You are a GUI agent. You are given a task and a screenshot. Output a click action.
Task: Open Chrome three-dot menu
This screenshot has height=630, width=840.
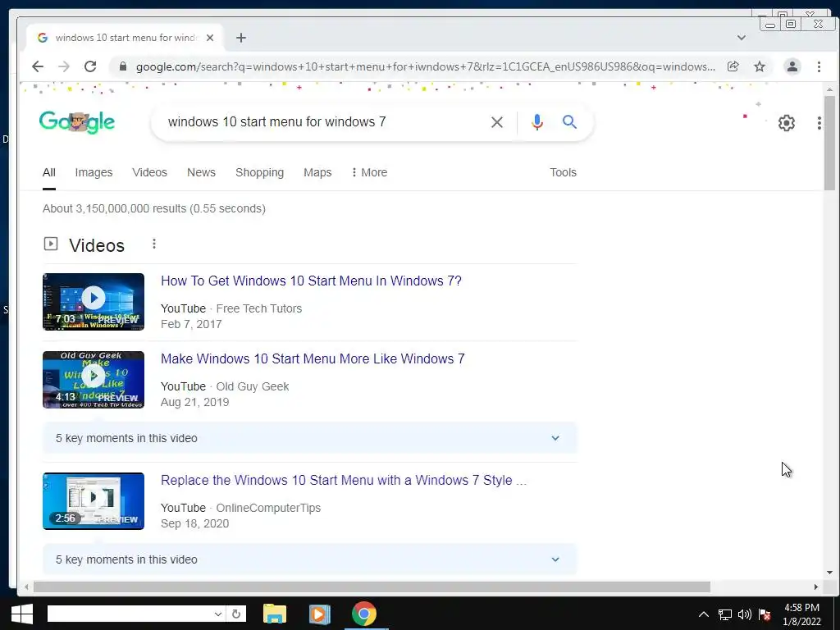click(x=819, y=66)
